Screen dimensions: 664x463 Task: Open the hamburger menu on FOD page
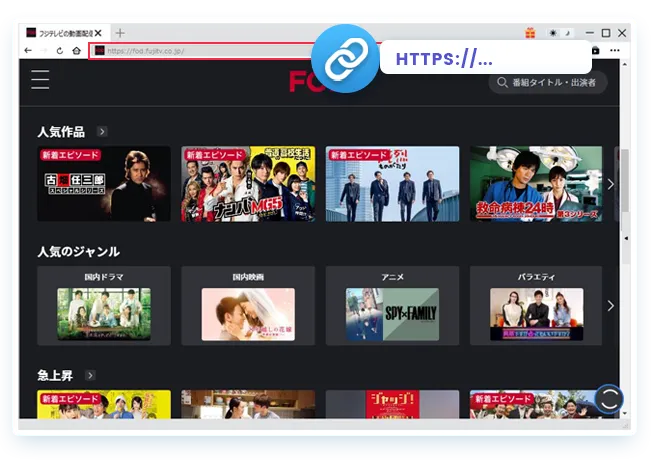pyautogui.click(x=40, y=80)
